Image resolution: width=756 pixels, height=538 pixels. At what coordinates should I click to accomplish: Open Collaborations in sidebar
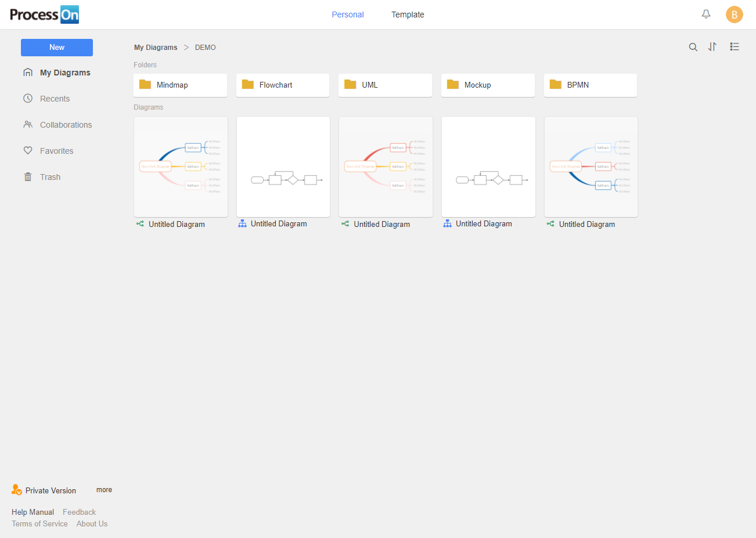tap(66, 125)
